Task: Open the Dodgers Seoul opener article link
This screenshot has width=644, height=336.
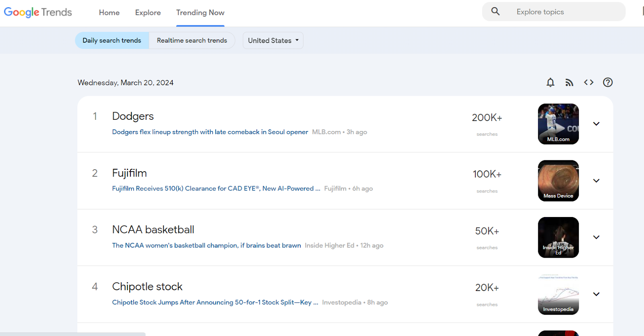Action: pos(210,132)
